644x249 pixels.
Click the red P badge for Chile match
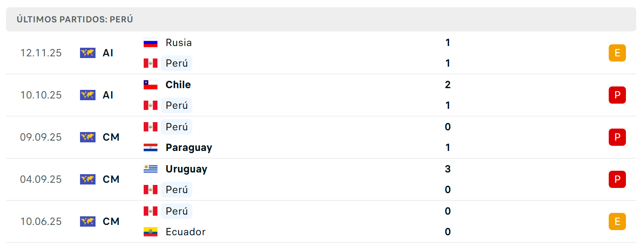(x=617, y=95)
